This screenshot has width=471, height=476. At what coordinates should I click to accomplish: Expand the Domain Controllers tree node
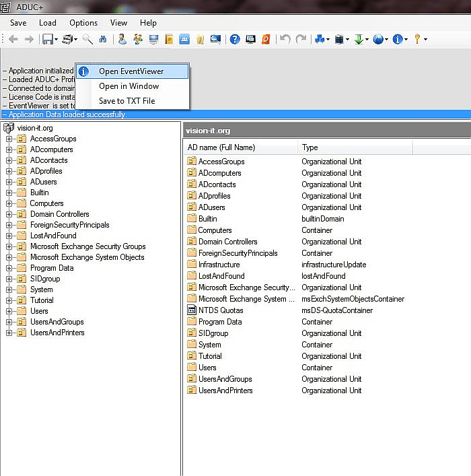[9, 214]
